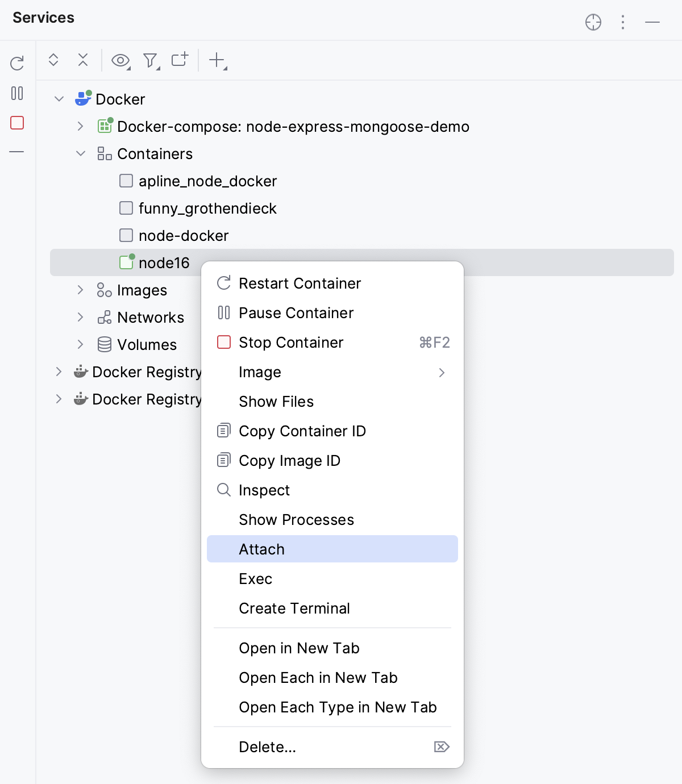Expand the Networks tree node
The width and height of the screenshot is (682, 784).
(80, 317)
